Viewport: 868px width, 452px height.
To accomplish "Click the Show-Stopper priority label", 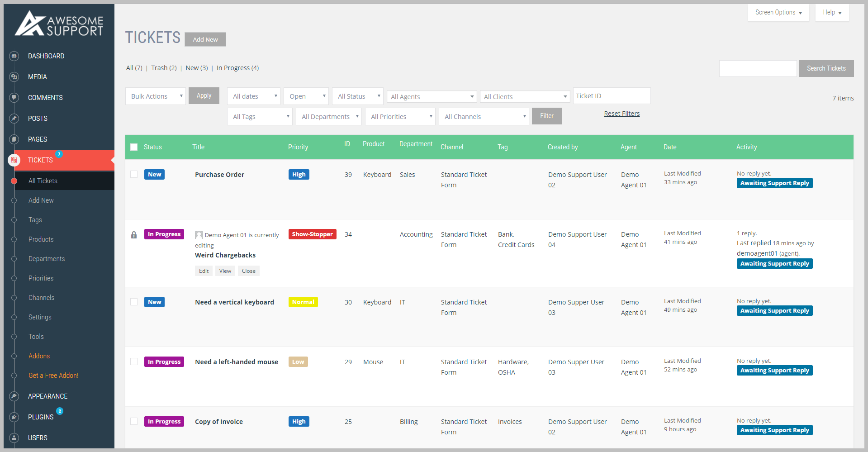I will pos(313,234).
